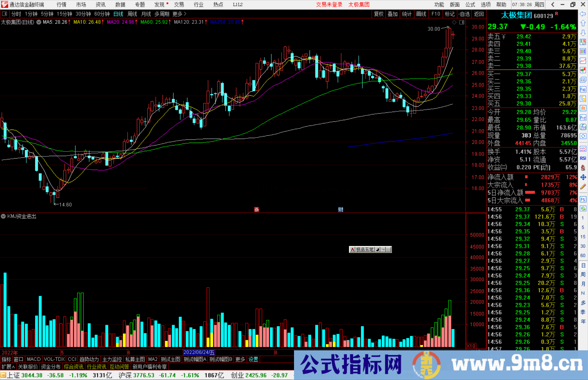Open the trend line chart sidebar icon
The height and width of the screenshot is (380, 588).
pyautogui.click(x=583, y=61)
